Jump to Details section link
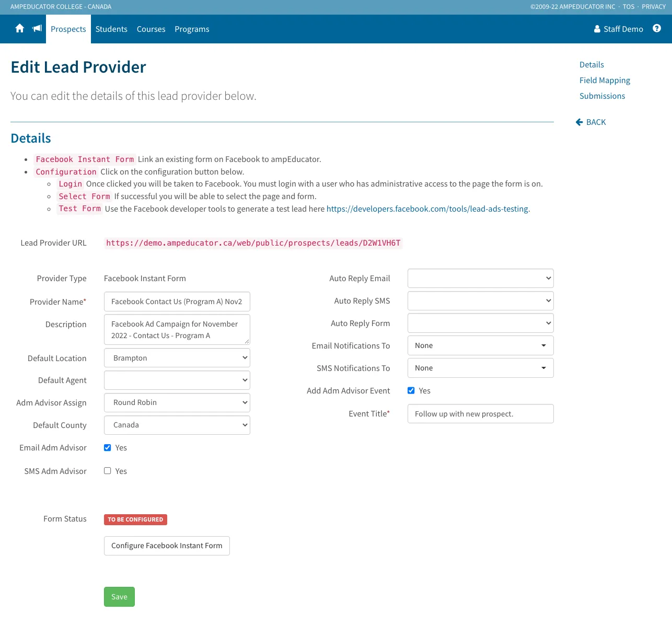672x625 pixels. pos(592,65)
